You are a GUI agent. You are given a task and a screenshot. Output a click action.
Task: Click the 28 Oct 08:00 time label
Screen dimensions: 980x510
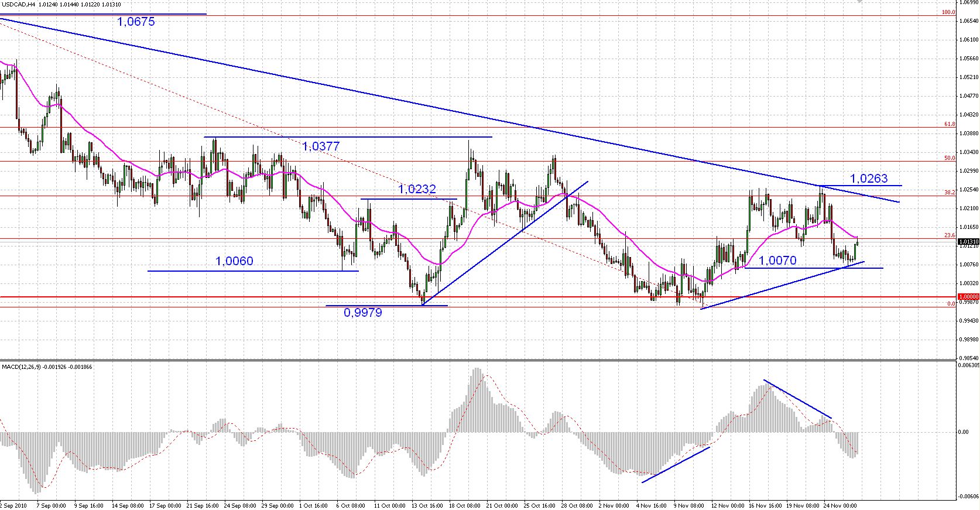click(577, 505)
